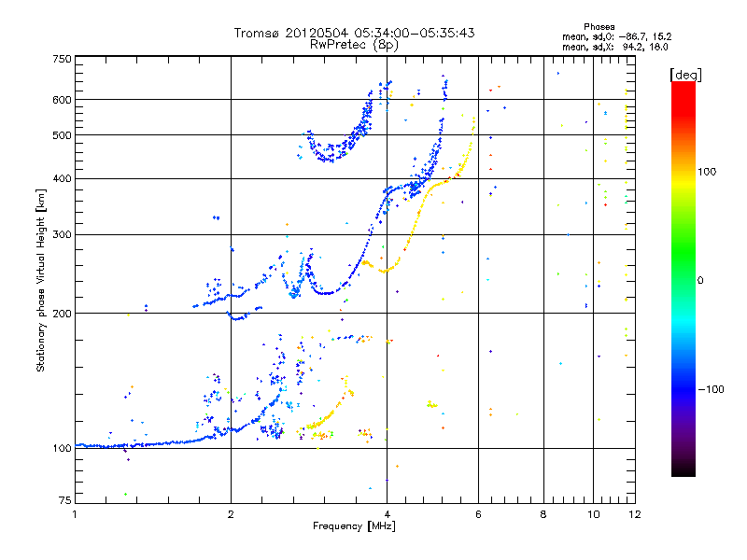The image size is (747, 560).
Task: Click the y-axis label '600'
Action: pos(62,100)
